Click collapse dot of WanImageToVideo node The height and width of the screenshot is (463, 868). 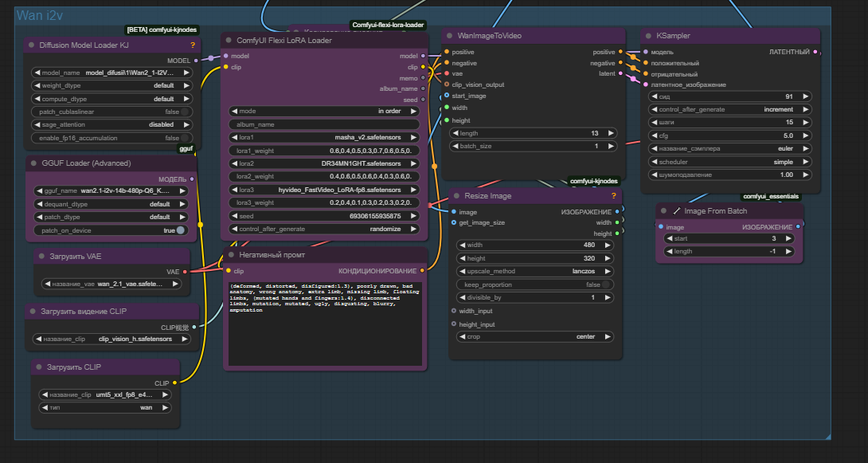449,35
